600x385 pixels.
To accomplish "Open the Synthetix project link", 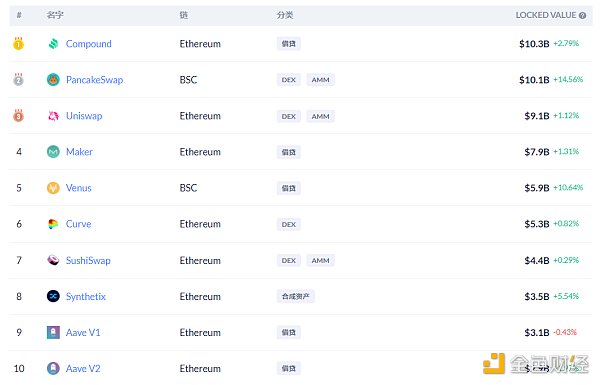I will [86, 296].
